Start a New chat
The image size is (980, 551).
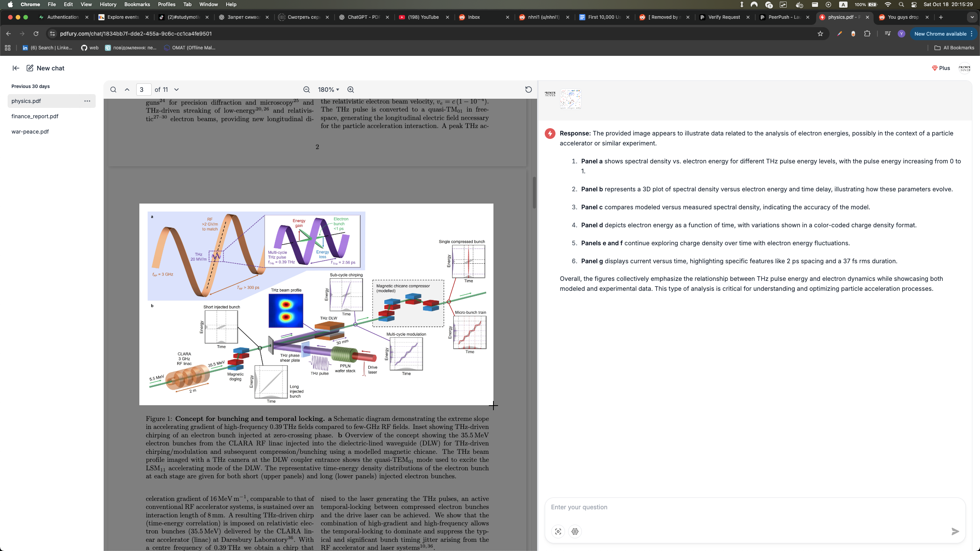[x=45, y=68]
